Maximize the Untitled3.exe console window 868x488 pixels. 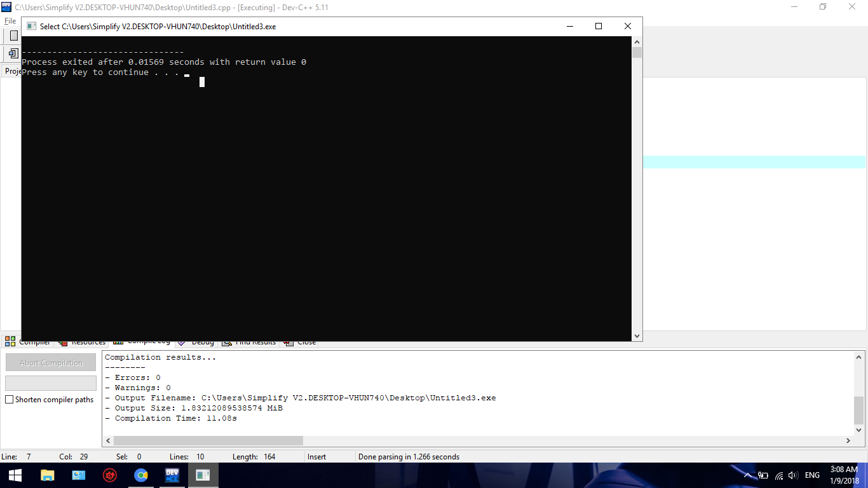(x=598, y=26)
